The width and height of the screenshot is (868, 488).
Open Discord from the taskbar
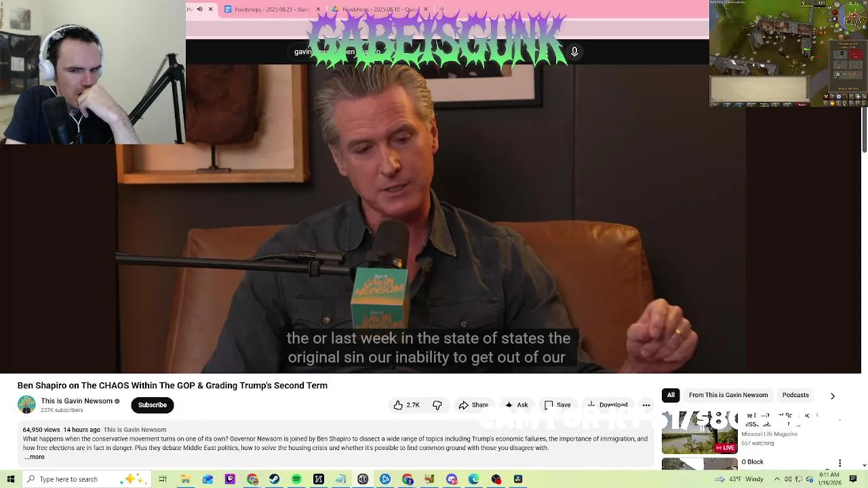(x=452, y=479)
